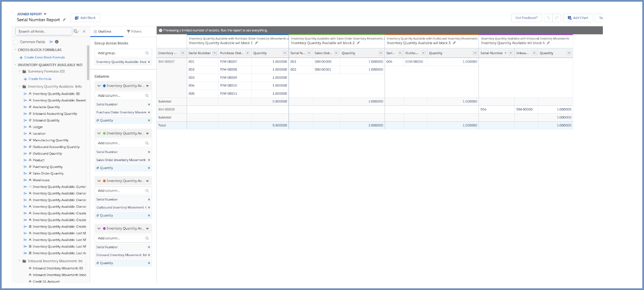The image size is (644, 290).
Task: Collapse the Cross-Block Formulas section
Action: tap(15, 50)
